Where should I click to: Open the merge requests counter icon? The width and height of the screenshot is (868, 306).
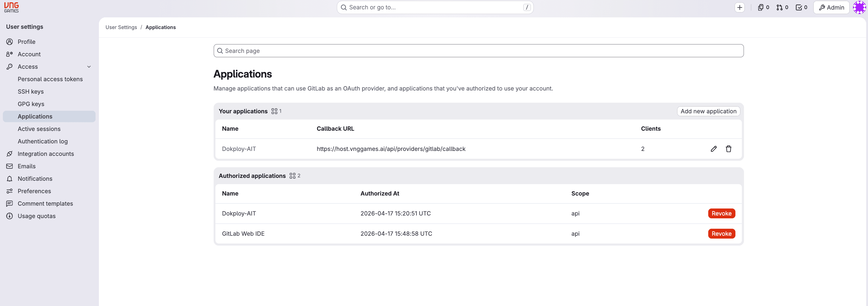779,7
